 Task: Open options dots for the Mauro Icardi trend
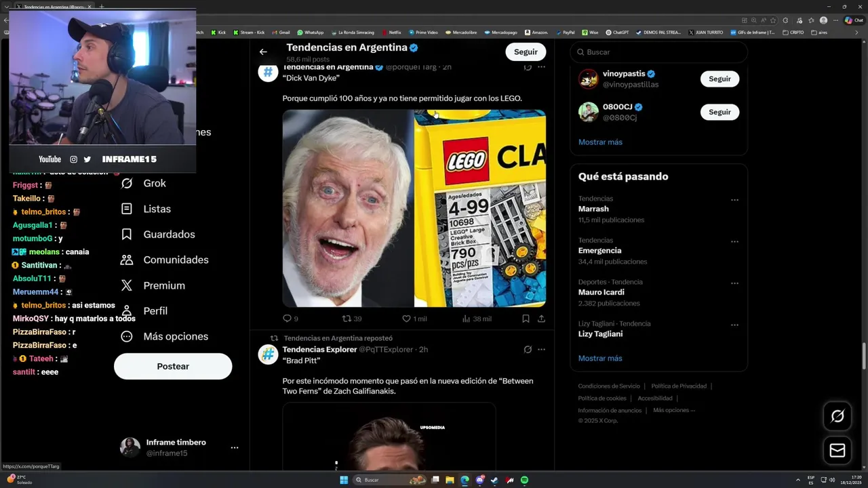point(734,283)
